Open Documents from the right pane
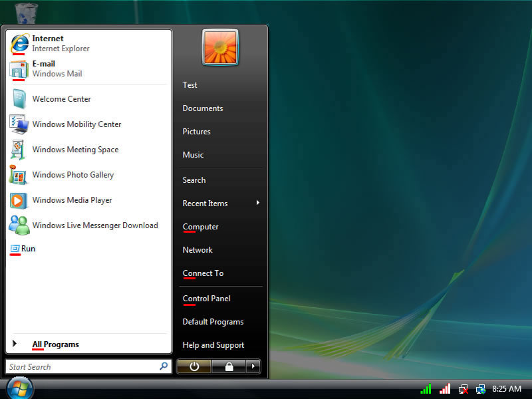The width and height of the screenshot is (532, 399). (x=203, y=108)
